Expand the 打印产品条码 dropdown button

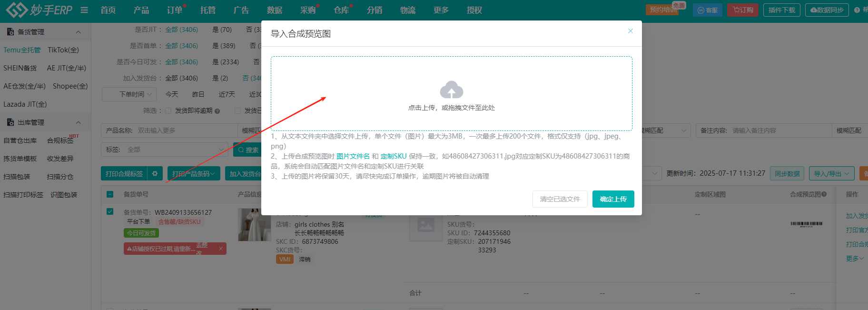click(x=193, y=174)
